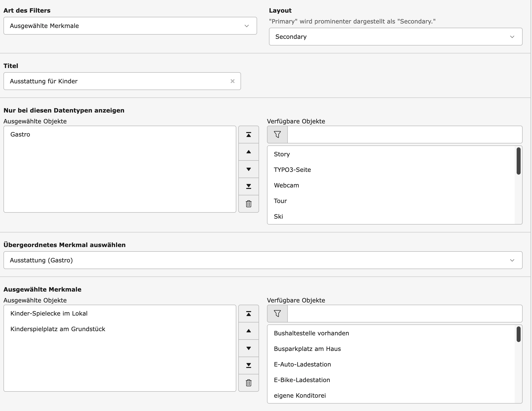Delete selected item from datatype list
This screenshot has height=411, width=532.
tap(248, 204)
